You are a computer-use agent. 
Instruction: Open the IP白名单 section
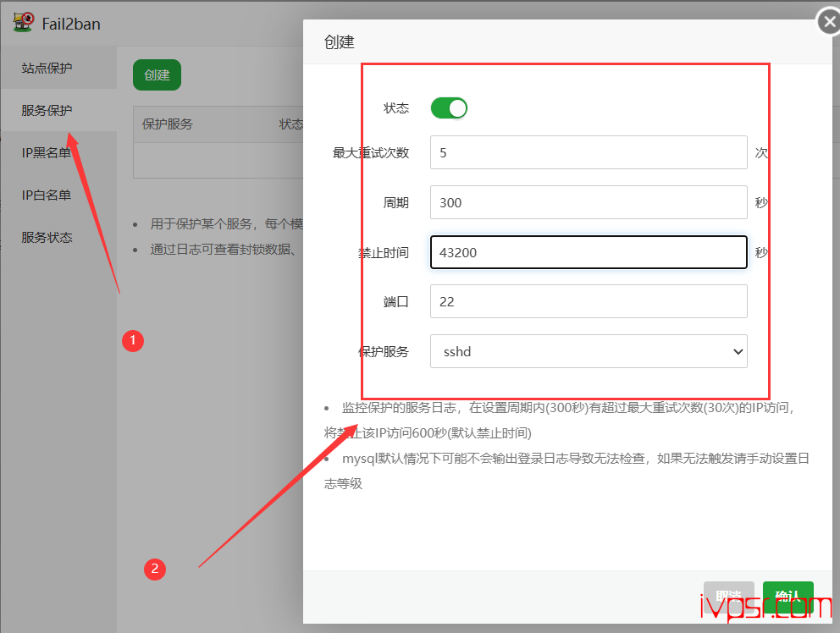click(47, 195)
